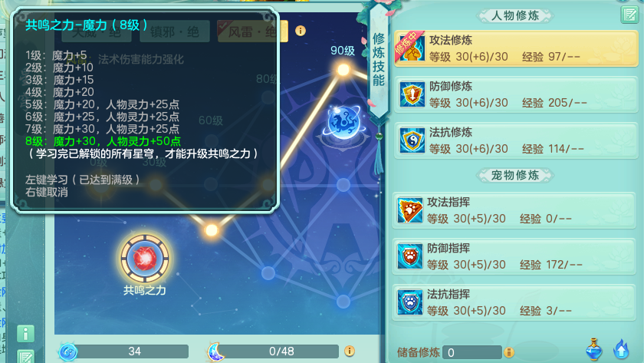
Task: Open the notepad icon in top right corner
Action: click(629, 15)
